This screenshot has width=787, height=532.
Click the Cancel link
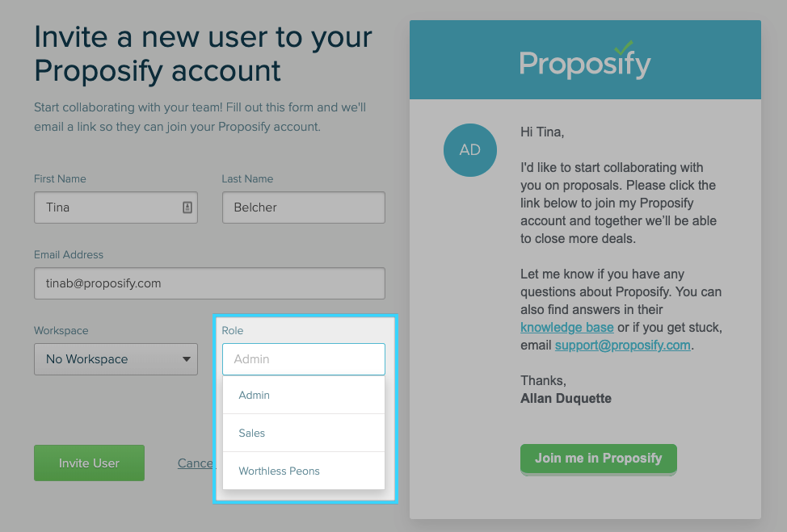coord(195,463)
